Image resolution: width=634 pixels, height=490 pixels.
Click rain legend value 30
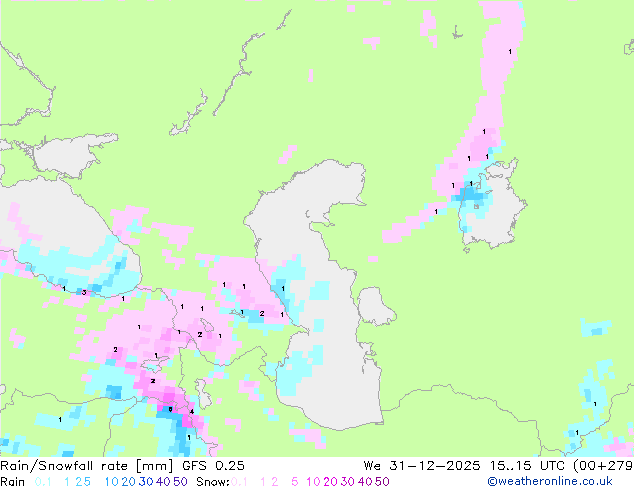pyautogui.click(x=146, y=482)
